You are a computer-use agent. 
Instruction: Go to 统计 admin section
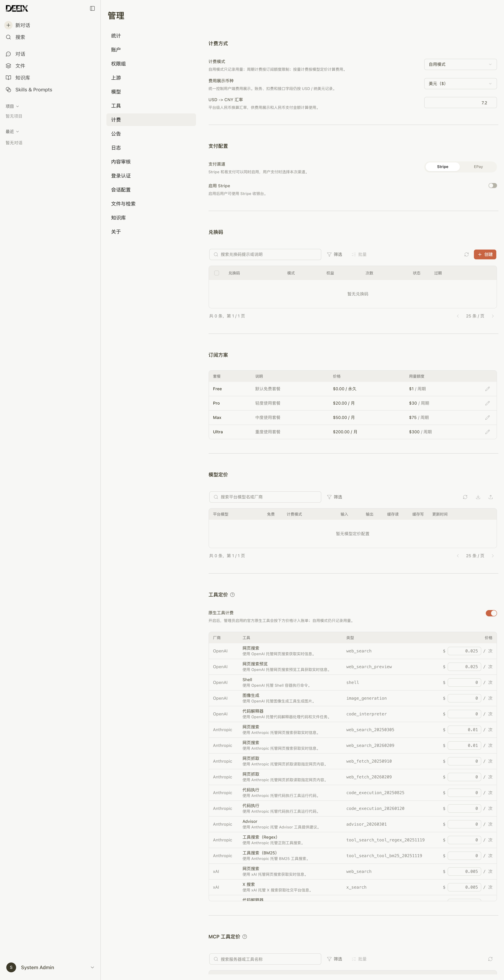pos(151,36)
